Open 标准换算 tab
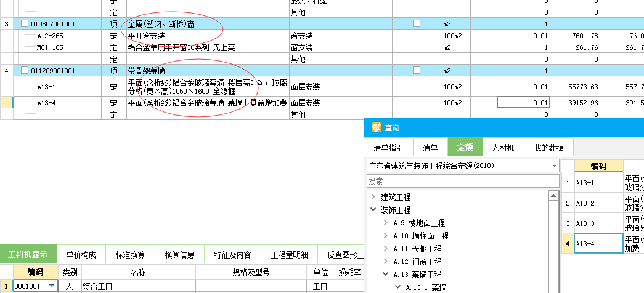 tap(130, 254)
